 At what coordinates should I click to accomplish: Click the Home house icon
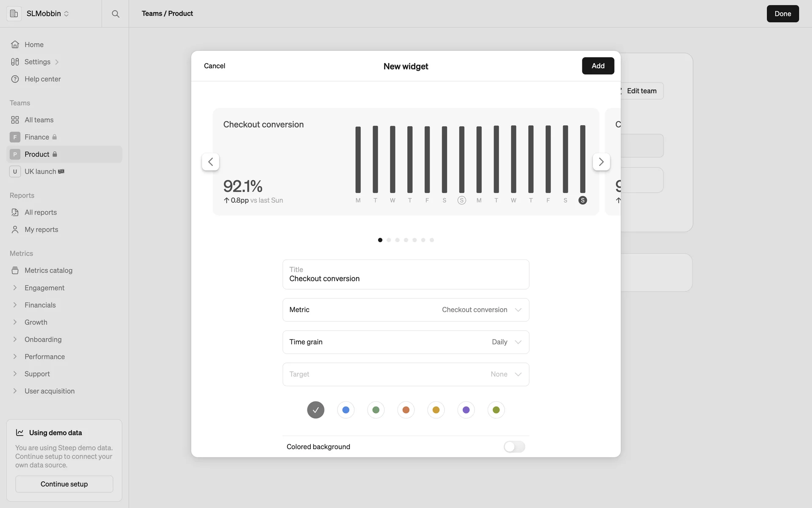[x=15, y=44]
